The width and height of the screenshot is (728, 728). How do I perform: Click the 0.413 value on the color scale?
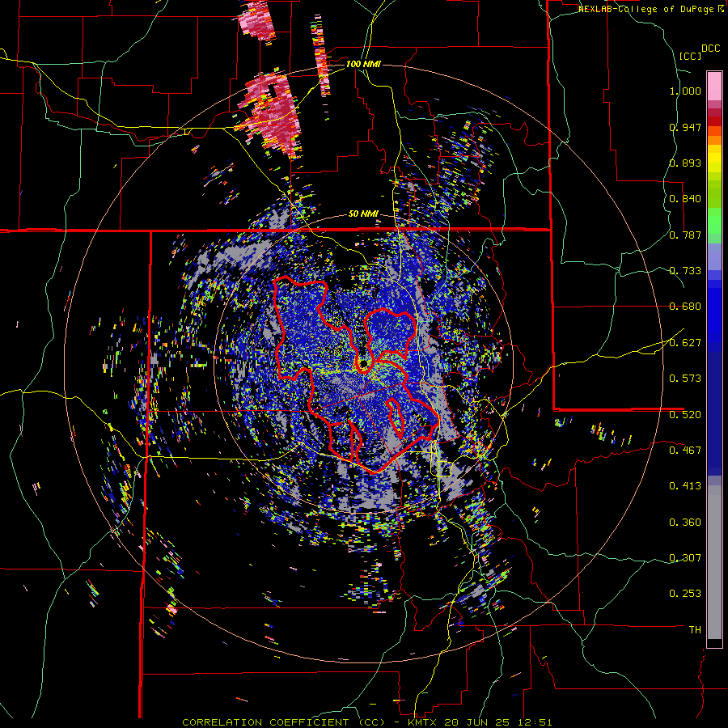click(x=685, y=486)
